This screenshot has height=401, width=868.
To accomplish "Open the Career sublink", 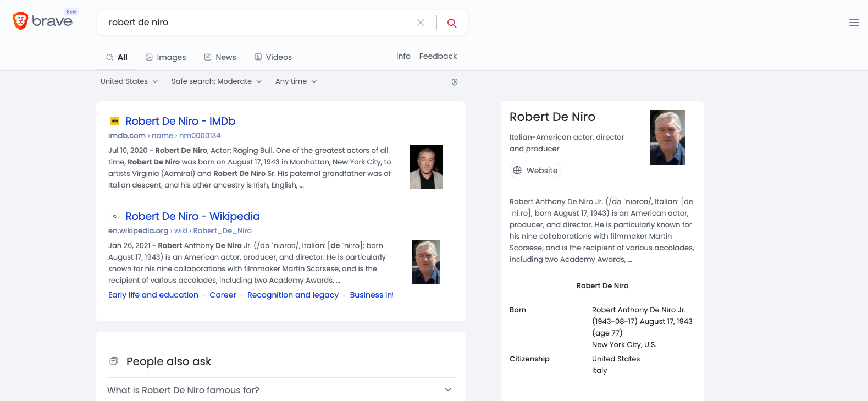I will tap(223, 295).
